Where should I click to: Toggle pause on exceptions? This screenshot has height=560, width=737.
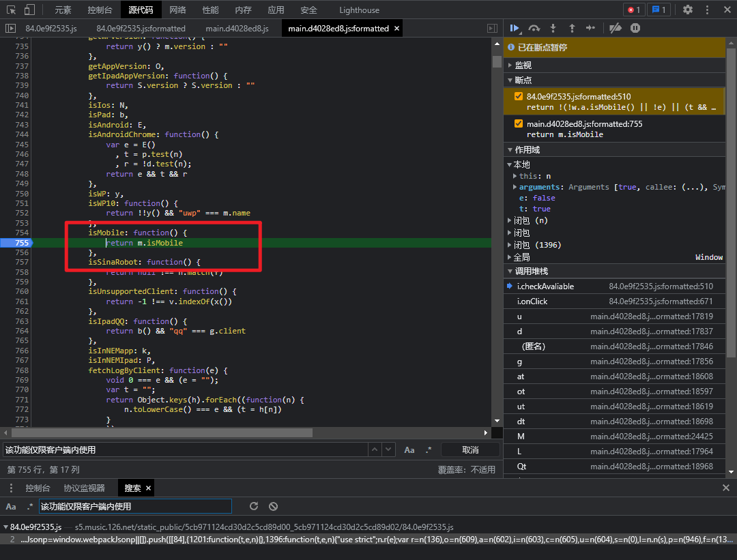[x=635, y=29]
